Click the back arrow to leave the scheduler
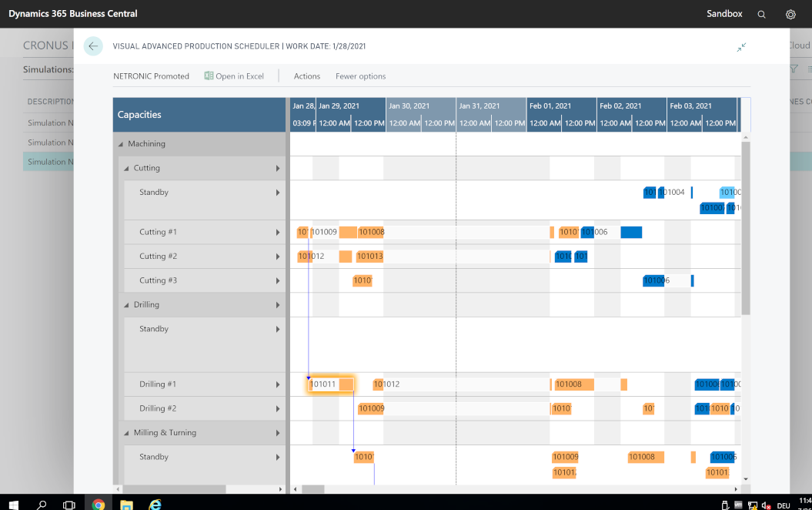This screenshot has height=510, width=812. [x=93, y=46]
